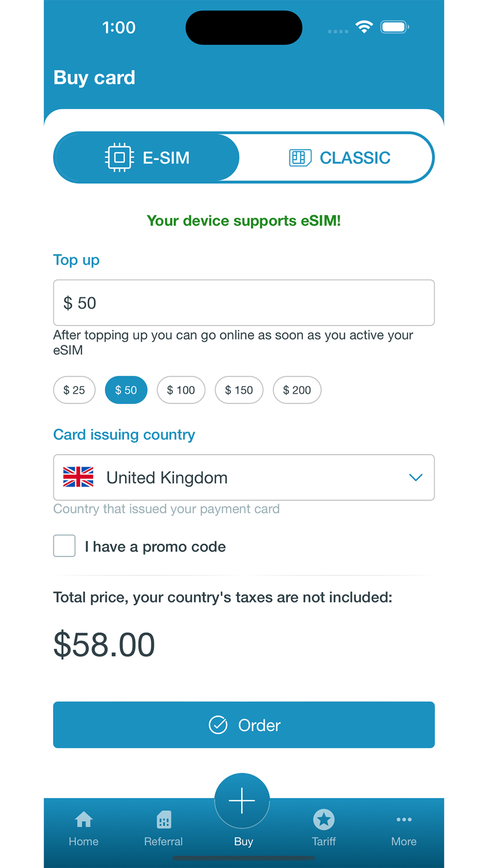
Task: Open the Tariff star icon
Action: pos(324,819)
